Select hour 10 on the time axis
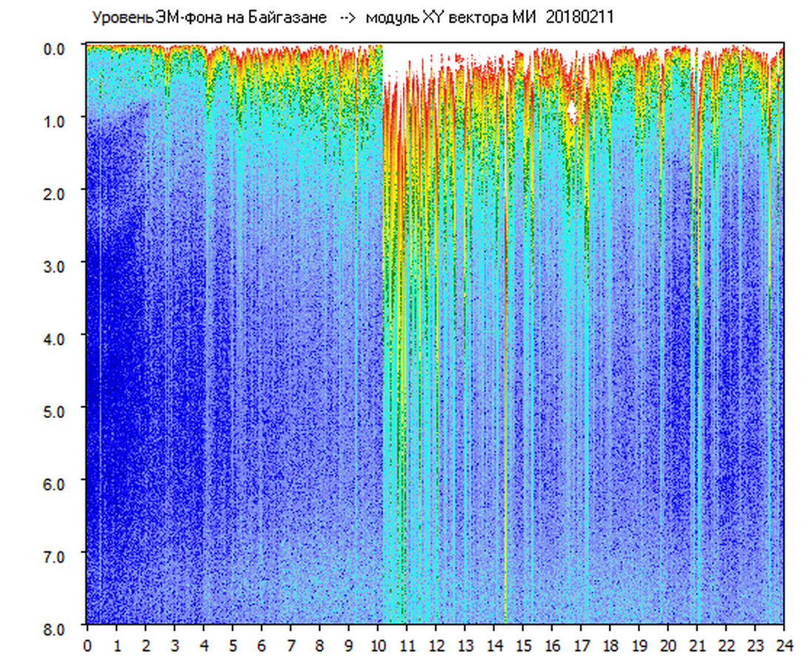The height and width of the screenshot is (667, 812). (378, 646)
